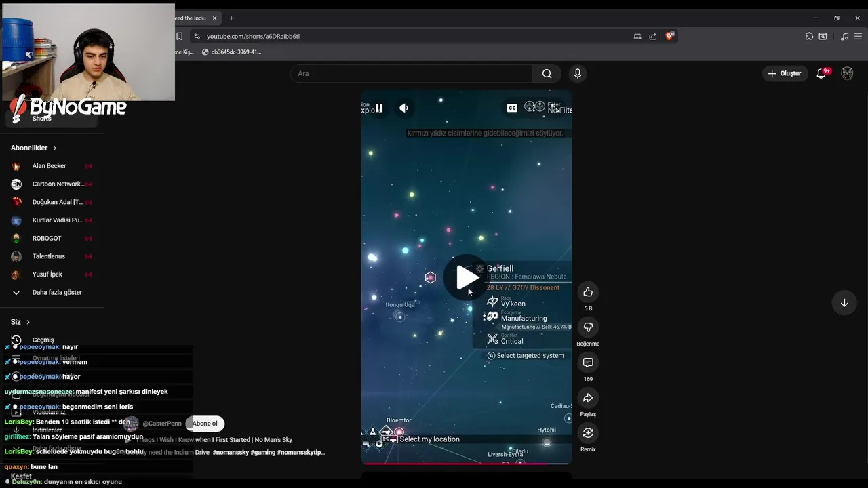Open browser extensions puzzle icon
Image resolution: width=868 pixels, height=488 pixels.
809,36
